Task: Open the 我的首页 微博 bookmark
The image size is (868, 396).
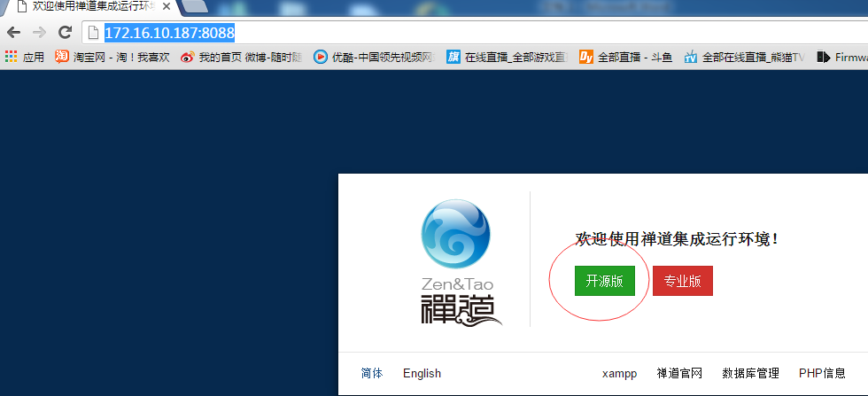Action: point(242,57)
